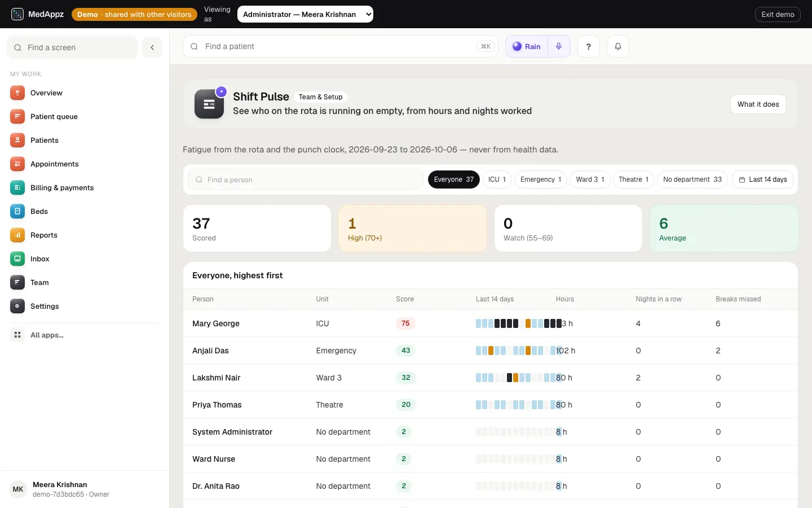The width and height of the screenshot is (812, 508).
Task: Open the Beds sidebar icon
Action: [17, 212]
